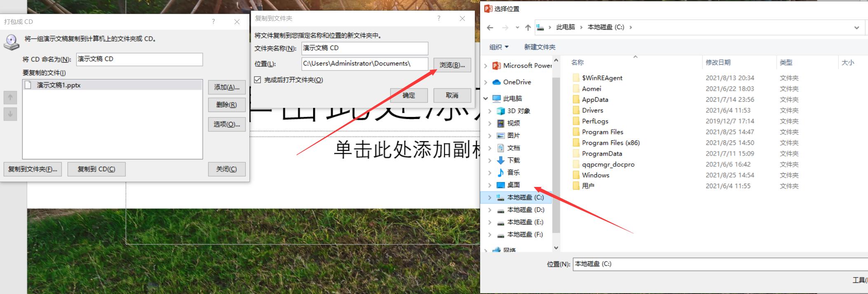Select the AppData folder
Viewport: 868px width, 294px height.
(x=595, y=99)
